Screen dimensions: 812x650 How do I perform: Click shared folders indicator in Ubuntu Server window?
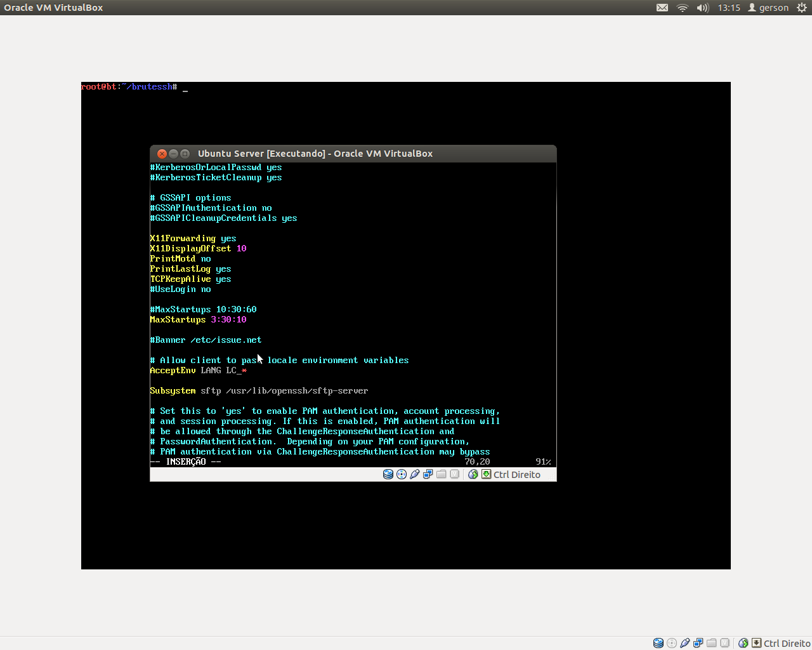click(x=442, y=474)
